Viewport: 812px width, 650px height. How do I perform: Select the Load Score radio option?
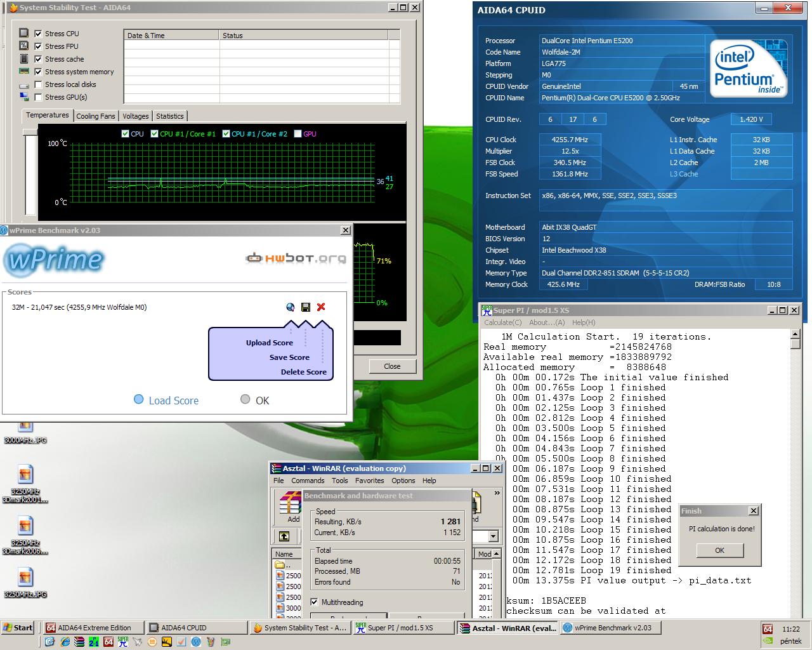coord(139,399)
